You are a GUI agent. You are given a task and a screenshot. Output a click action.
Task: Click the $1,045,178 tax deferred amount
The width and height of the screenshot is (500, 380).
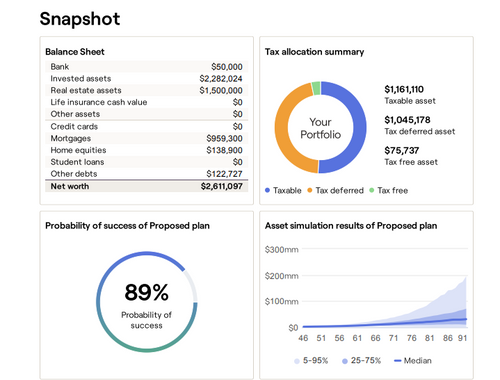coord(407,120)
